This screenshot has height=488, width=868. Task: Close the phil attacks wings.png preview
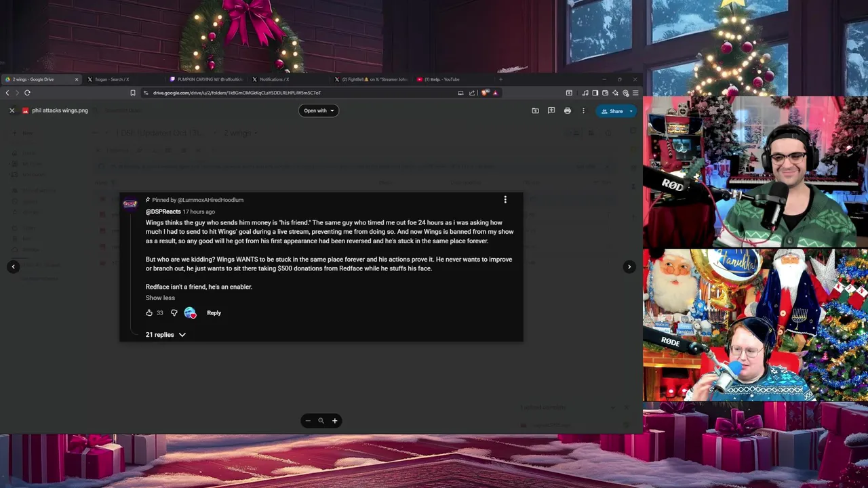(12, 110)
